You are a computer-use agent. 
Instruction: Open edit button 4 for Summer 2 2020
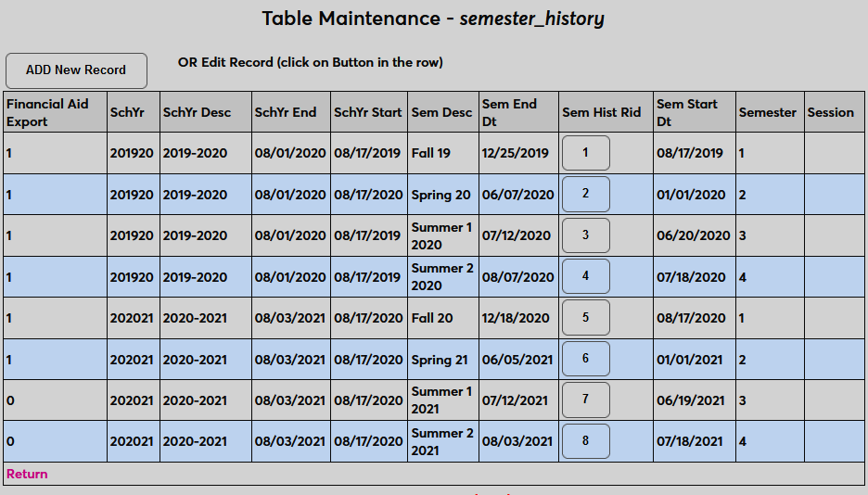[585, 276]
